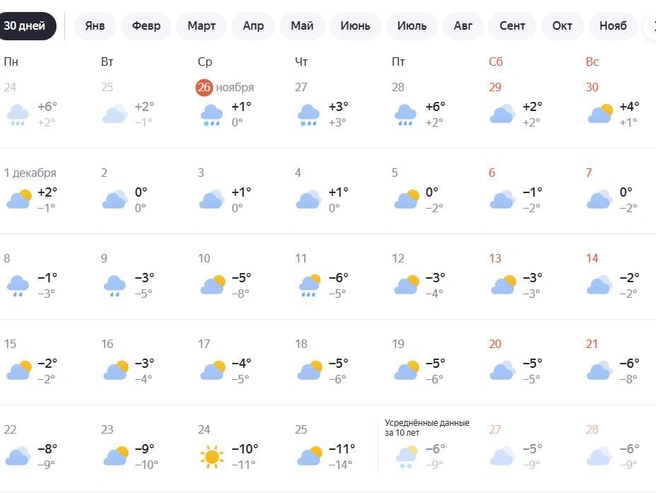Open the 1 декабря day forecast
Screen dimensions: 656x493
(x=30, y=173)
